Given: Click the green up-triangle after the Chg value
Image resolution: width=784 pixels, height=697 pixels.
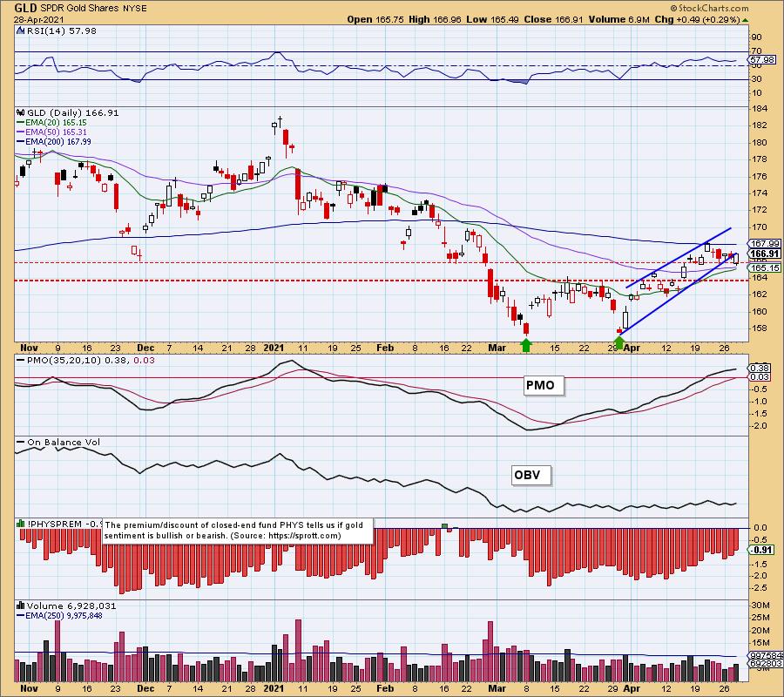Looking at the screenshot, I should (x=745, y=20).
